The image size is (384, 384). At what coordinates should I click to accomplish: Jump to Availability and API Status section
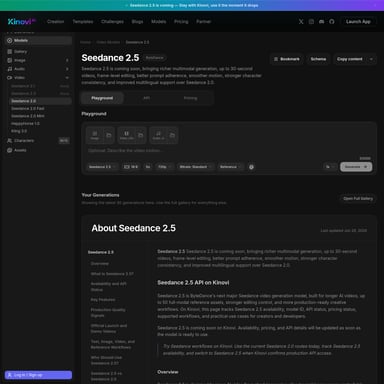coord(109,287)
